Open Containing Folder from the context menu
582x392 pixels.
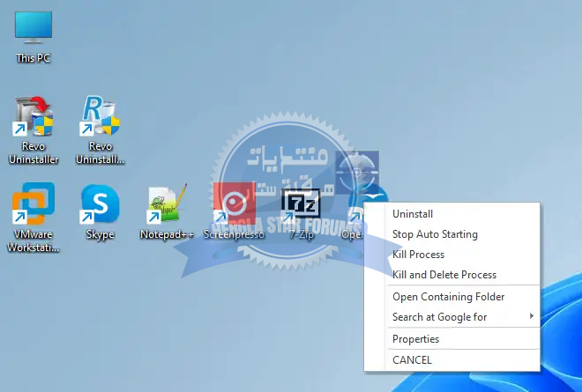coord(448,297)
